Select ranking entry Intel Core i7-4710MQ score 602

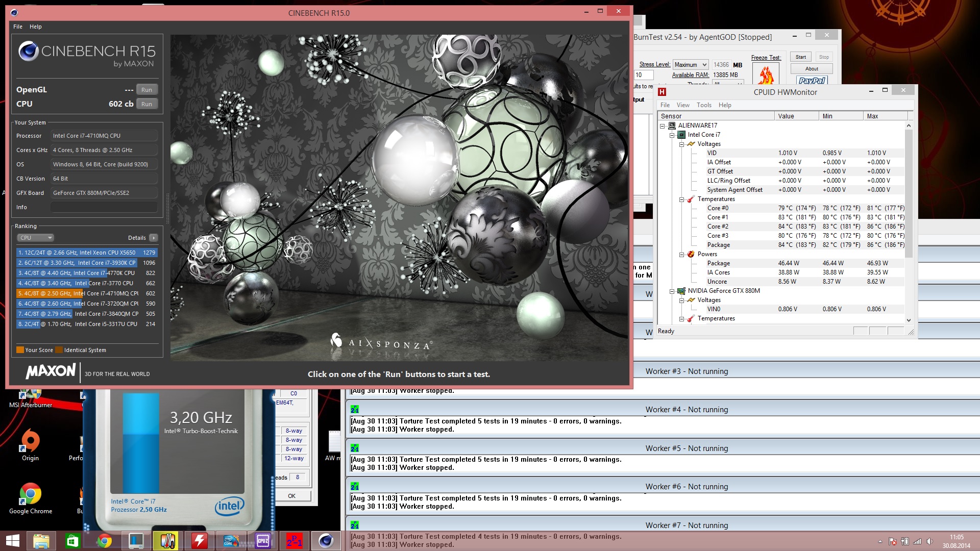pyautogui.click(x=87, y=293)
